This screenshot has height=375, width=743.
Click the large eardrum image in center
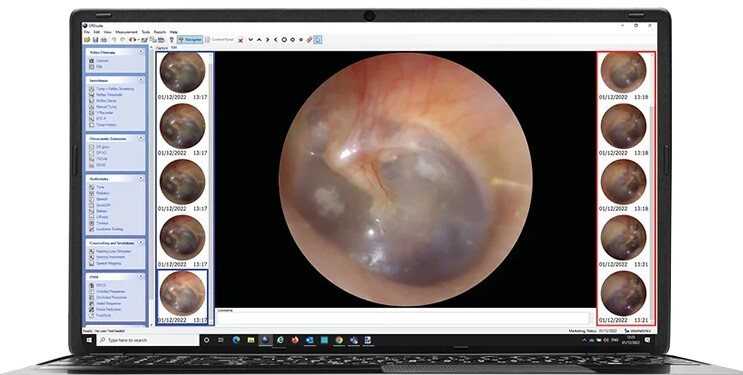[406, 179]
